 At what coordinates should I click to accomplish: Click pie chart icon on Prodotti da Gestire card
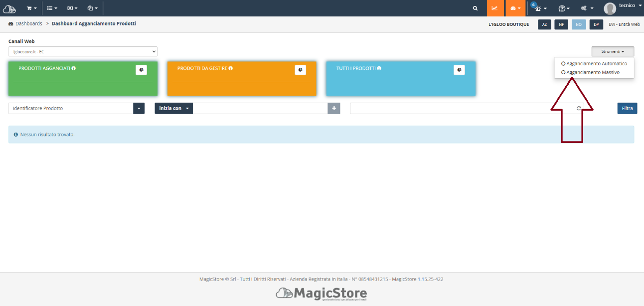pos(300,70)
